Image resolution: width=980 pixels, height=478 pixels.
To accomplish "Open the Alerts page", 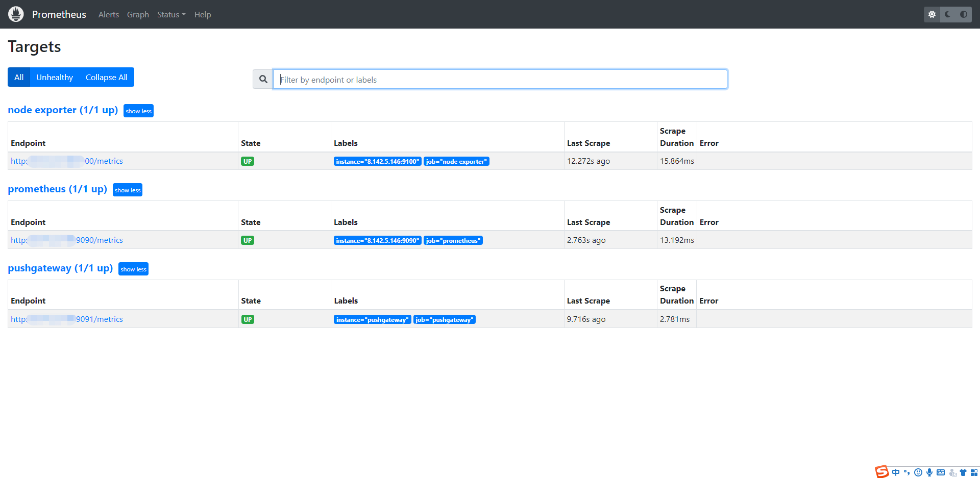I will click(x=109, y=14).
